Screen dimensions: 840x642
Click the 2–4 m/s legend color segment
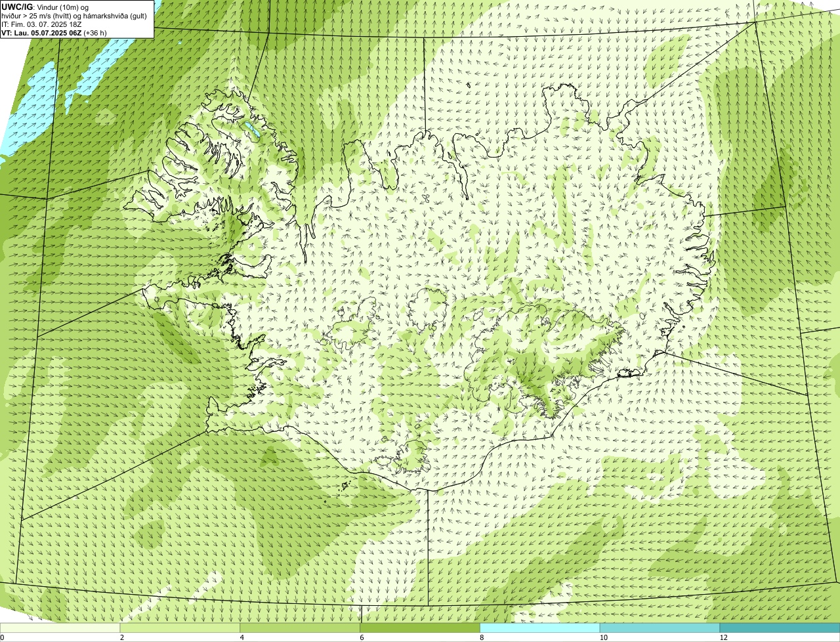180,628
